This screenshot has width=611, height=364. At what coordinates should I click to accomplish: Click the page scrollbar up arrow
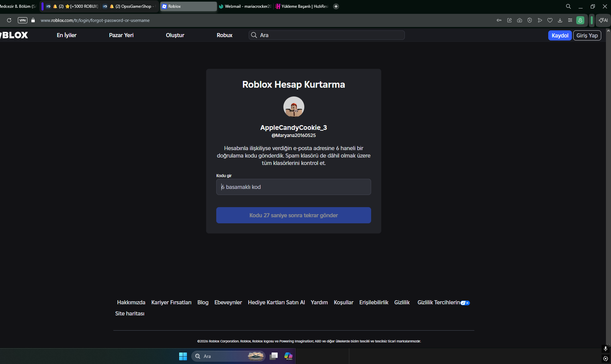click(608, 31)
